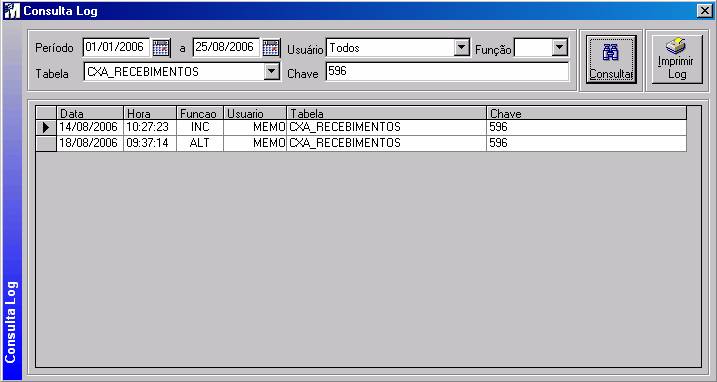Image resolution: width=717 pixels, height=382 pixels.
Task: Click MEMO user cell in the INC row
Action: (255, 127)
